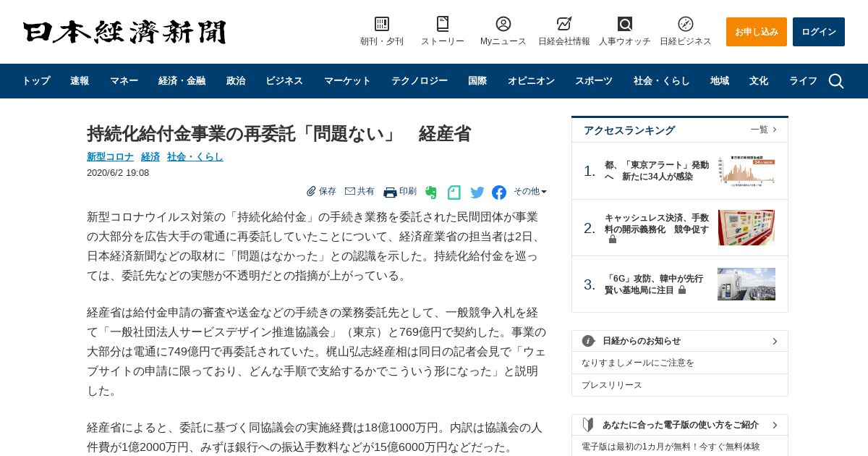Click the orange お申し込み button
Image resolution: width=868 pixels, height=456 pixels.
757,32
